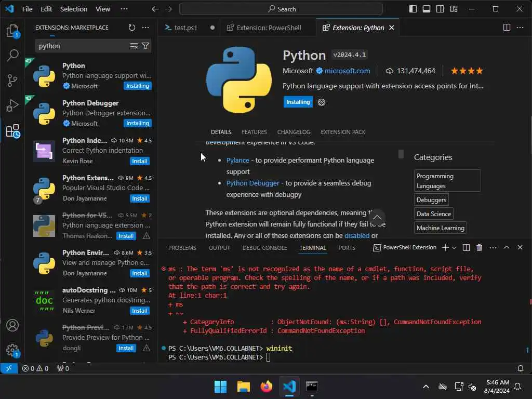
Task: Switch to Extension: PowerShell tab
Action: [269, 28]
